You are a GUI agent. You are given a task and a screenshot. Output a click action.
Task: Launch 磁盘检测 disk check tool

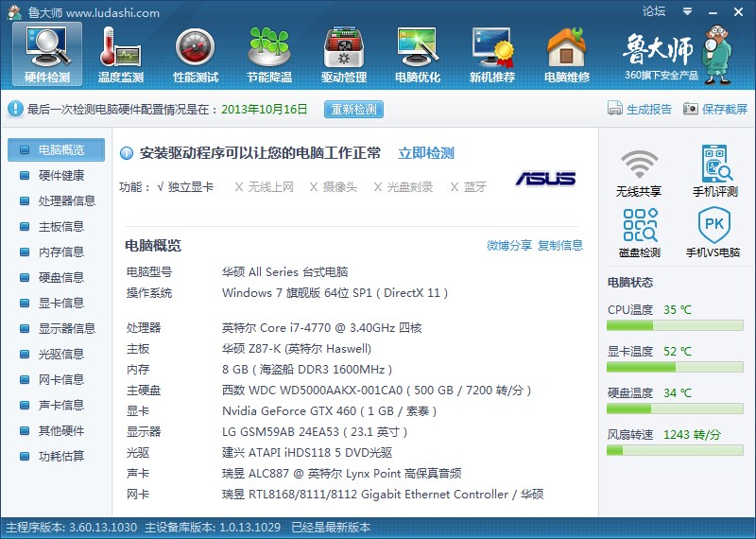pos(640,233)
